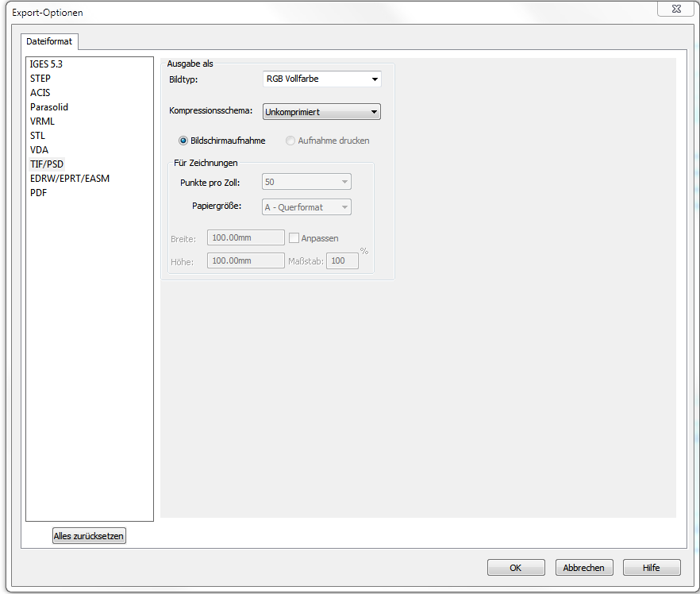This screenshot has height=594, width=700.
Task: Open the Dateiformat tab
Action: (x=49, y=41)
